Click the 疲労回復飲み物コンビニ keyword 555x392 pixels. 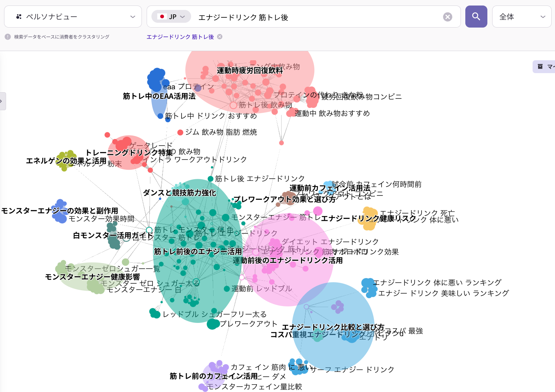coord(362,97)
